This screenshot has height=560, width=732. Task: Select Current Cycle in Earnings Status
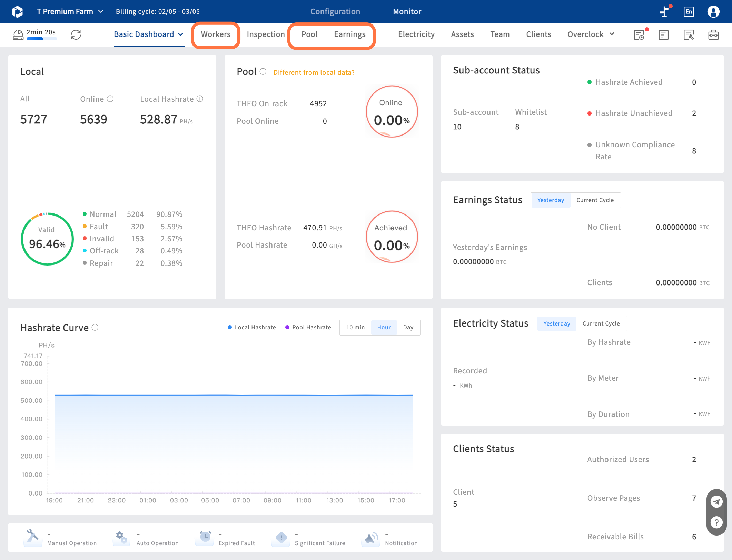tap(595, 200)
